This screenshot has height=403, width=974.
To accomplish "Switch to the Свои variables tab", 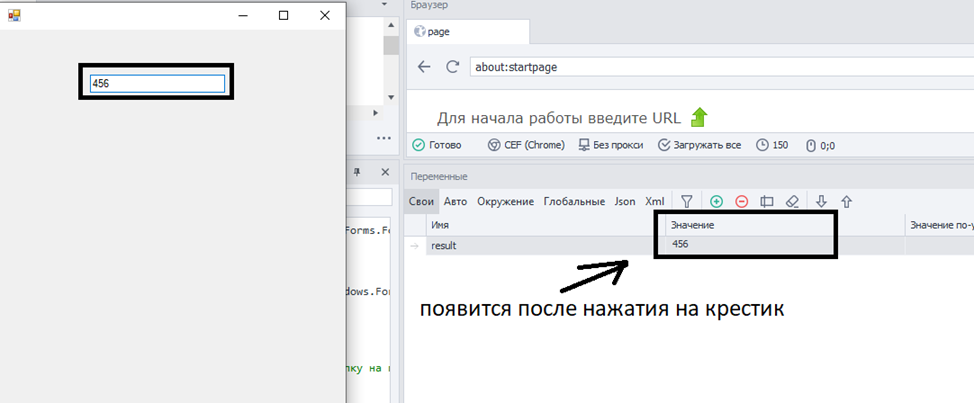I will click(422, 201).
